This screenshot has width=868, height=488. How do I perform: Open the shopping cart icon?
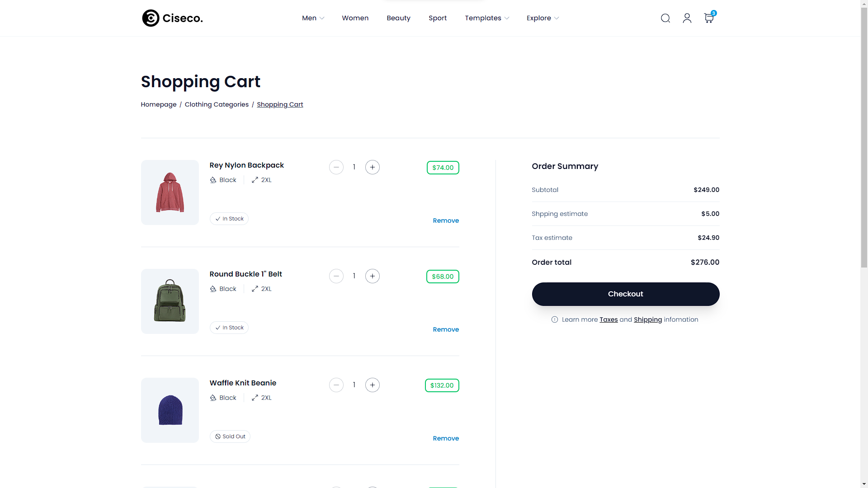(708, 18)
